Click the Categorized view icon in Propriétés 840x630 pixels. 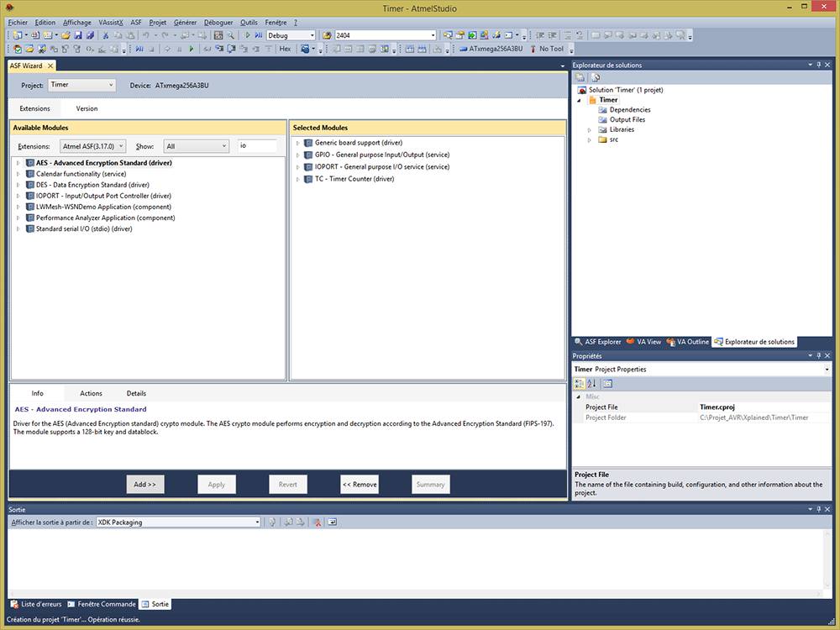[x=580, y=384]
